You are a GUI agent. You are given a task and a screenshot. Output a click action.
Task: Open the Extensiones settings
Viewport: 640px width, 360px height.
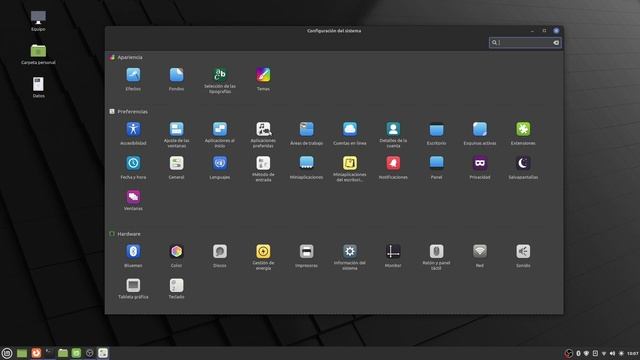[523, 133]
